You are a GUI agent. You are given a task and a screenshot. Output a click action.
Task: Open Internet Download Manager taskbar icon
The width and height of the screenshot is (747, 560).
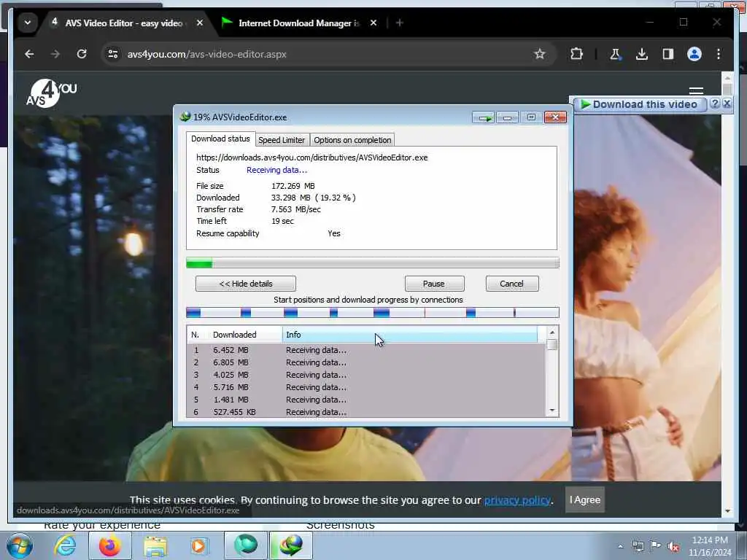(x=291, y=545)
